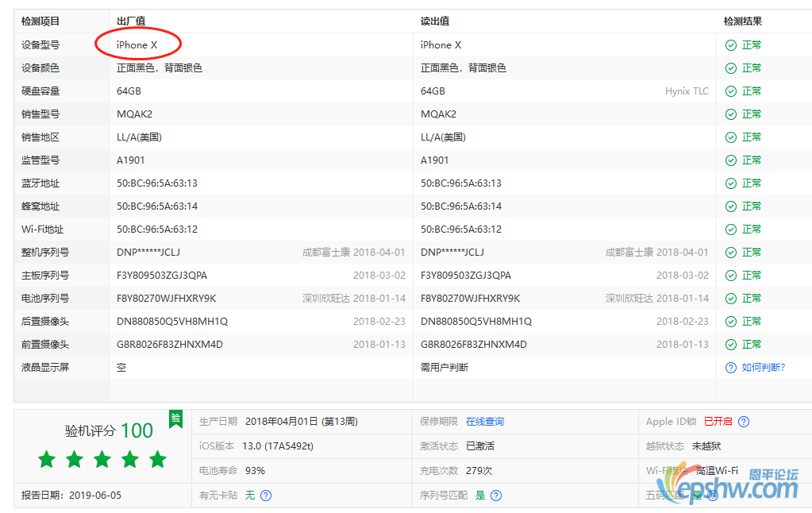Select the charge count 279次 value
Image resolution: width=812 pixels, height=513 pixels.
click(x=479, y=470)
